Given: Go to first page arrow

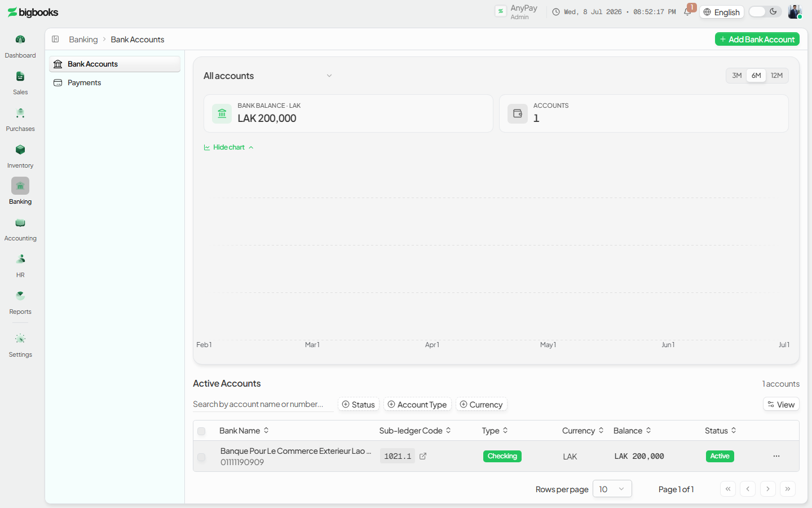Looking at the screenshot, I should click(728, 489).
